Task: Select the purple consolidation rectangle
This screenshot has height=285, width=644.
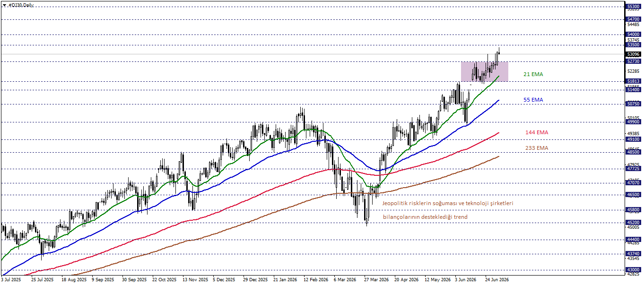Action: tap(485, 71)
